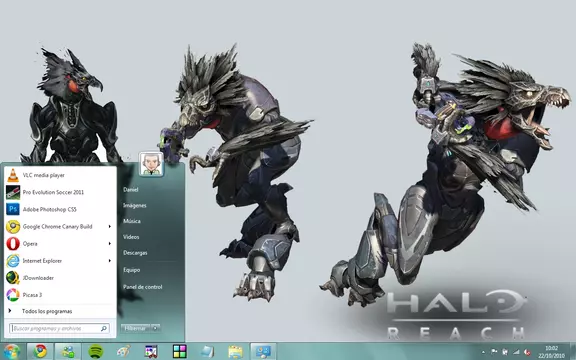Viewport: 576px width, 360px height.
Task: Show hidden system tray icons
Action: [x=483, y=352]
